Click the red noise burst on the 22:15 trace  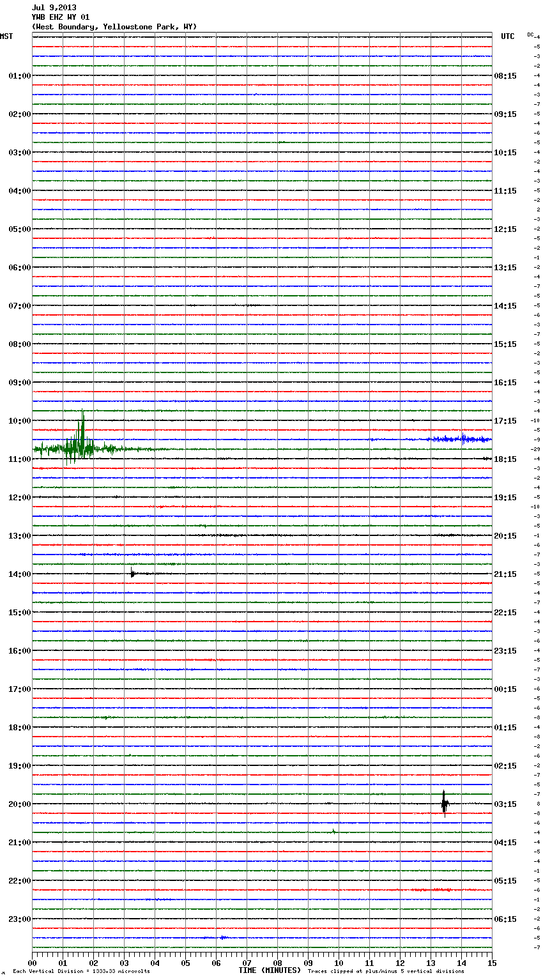(433, 889)
